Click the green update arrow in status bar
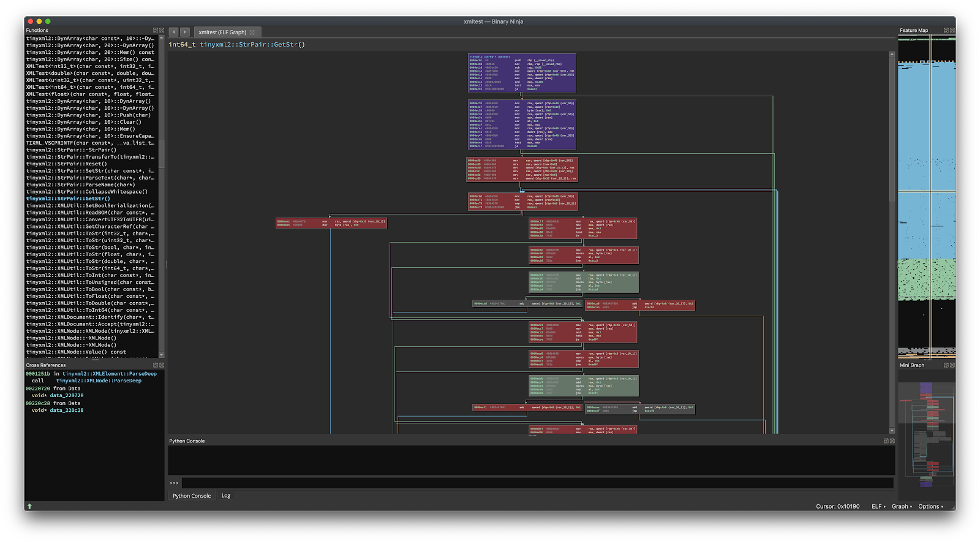Image resolution: width=980 pixels, height=543 pixels. point(29,506)
